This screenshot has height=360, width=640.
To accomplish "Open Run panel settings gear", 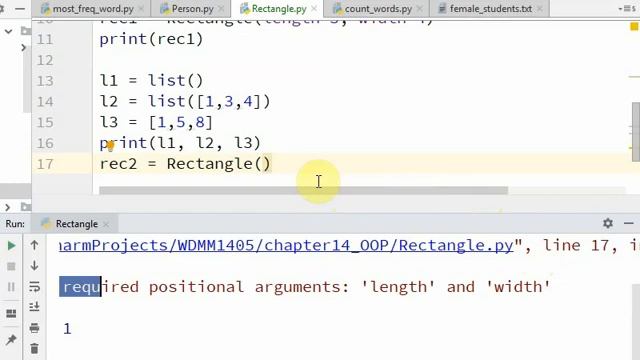I will click(x=608, y=223).
